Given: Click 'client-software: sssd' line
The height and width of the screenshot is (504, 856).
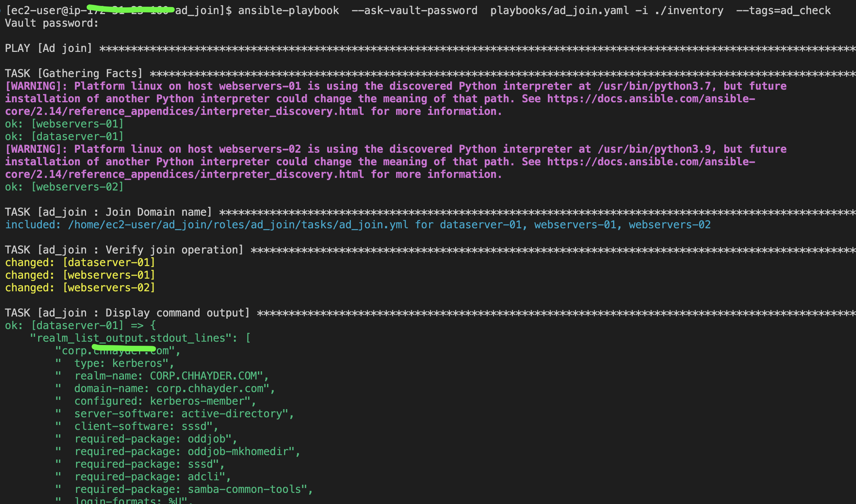Looking at the screenshot, I should tap(137, 426).
